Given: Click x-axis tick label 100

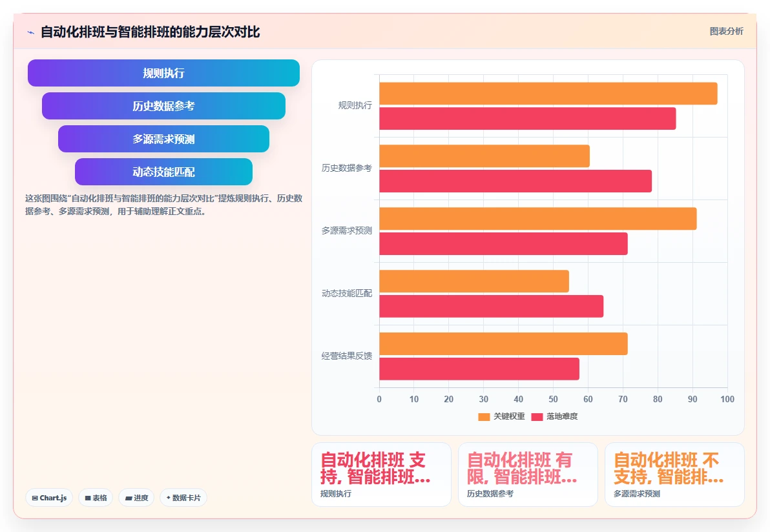Looking at the screenshot, I should pos(727,400).
